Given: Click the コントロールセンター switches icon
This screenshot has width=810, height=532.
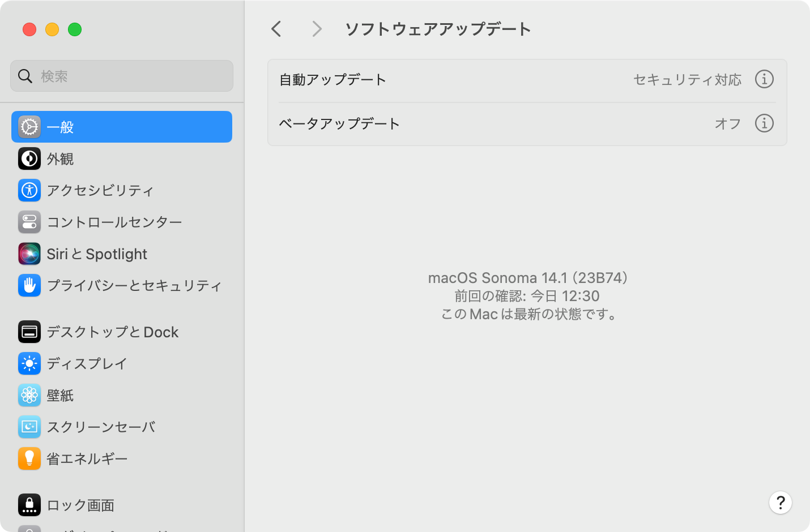Looking at the screenshot, I should coord(29,222).
